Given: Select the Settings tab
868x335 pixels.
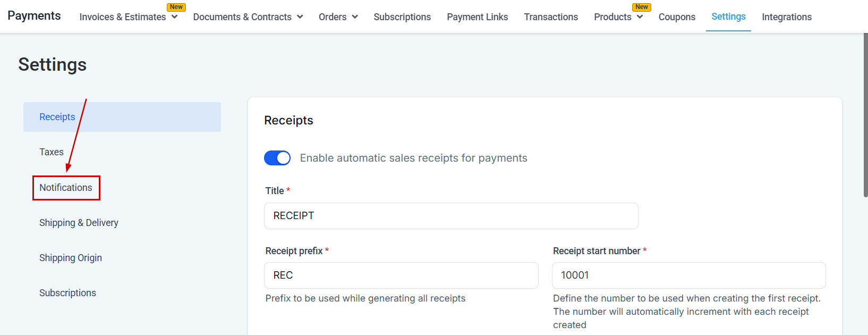Looking at the screenshot, I should coord(728,16).
